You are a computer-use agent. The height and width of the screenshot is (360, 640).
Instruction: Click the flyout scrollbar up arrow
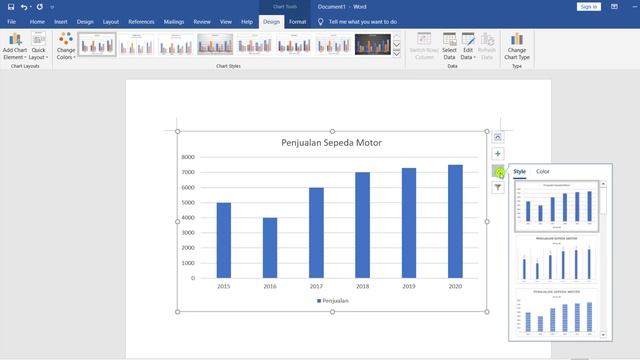click(603, 184)
